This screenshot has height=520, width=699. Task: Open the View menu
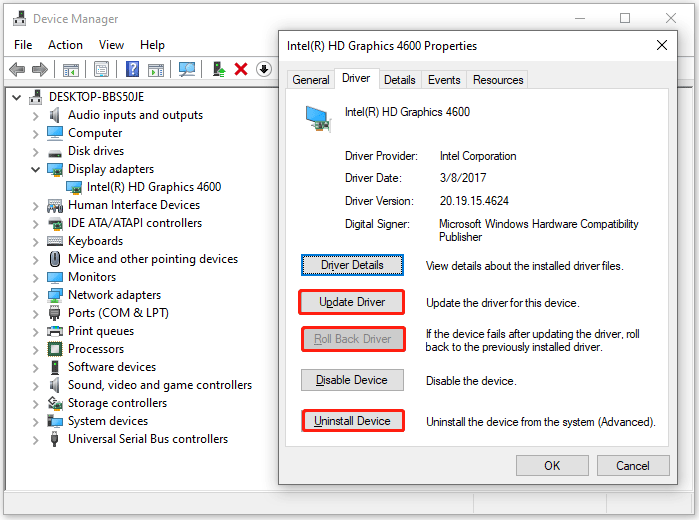pyautogui.click(x=111, y=45)
